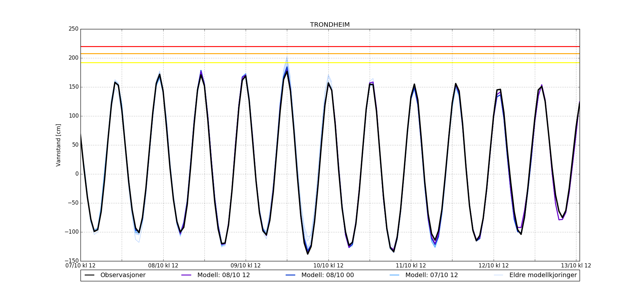Click the −150 y-axis tick label
This screenshot has height=290, width=644.
pyautogui.click(x=71, y=261)
